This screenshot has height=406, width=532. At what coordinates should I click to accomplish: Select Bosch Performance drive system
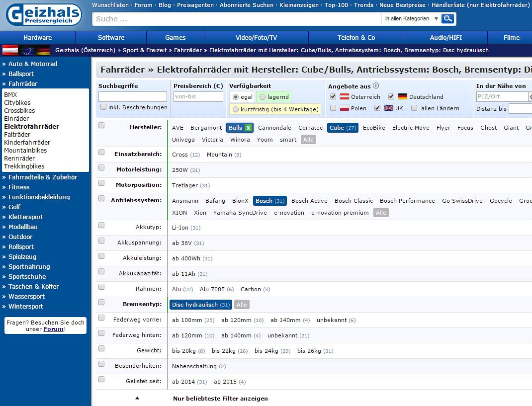click(407, 201)
